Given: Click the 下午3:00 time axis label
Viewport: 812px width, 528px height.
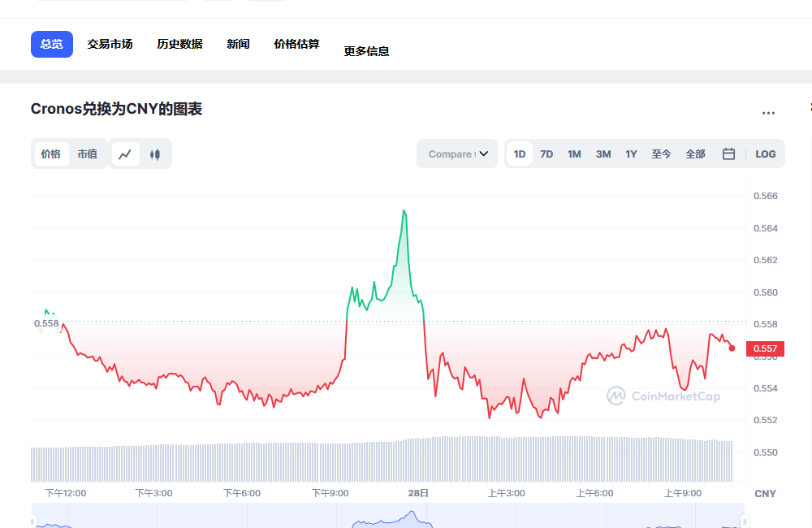Looking at the screenshot, I should [153, 493].
